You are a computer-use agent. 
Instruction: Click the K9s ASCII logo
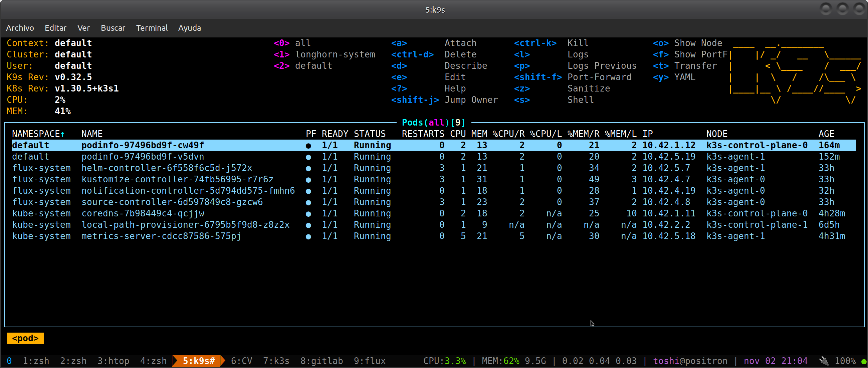[795, 72]
